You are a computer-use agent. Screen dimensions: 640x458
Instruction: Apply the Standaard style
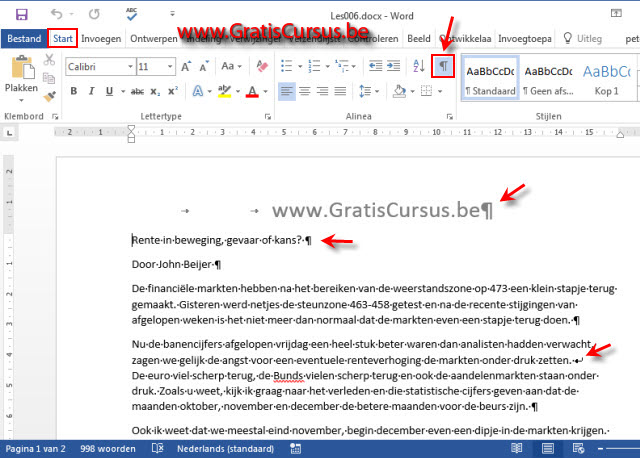point(490,79)
